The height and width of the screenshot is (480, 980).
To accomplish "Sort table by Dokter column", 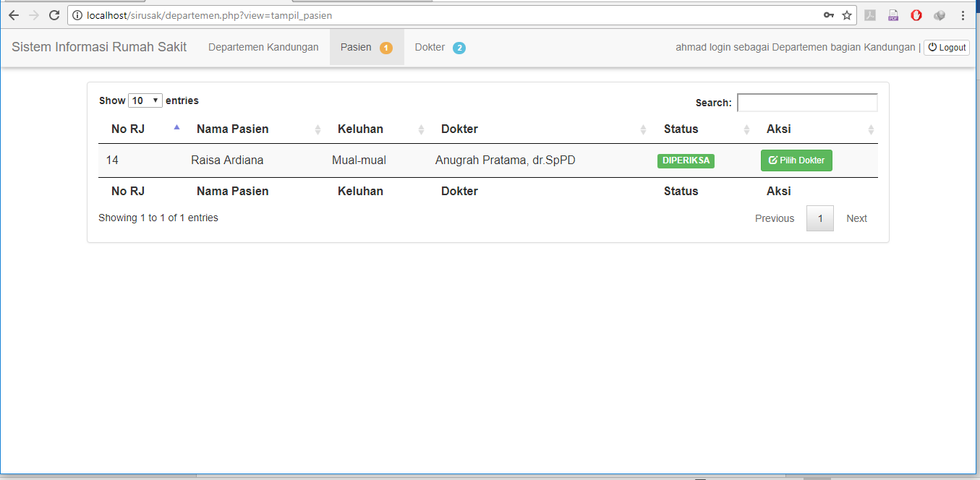I will 459,129.
